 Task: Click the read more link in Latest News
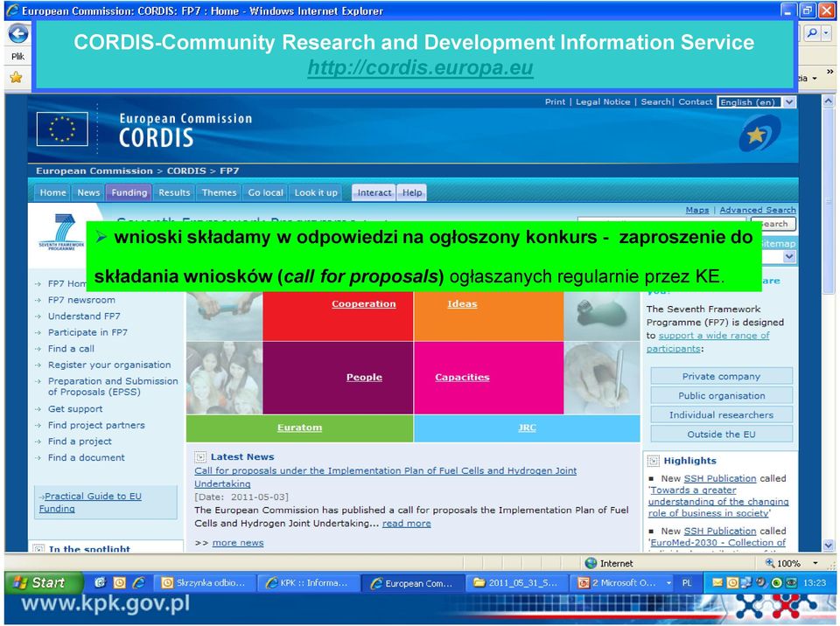click(x=406, y=523)
